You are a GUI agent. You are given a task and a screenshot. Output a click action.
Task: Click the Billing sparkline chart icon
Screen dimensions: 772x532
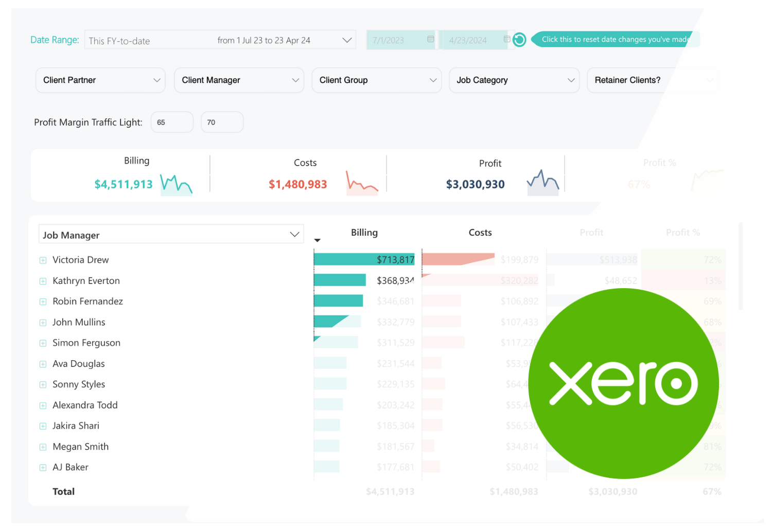coord(176,185)
